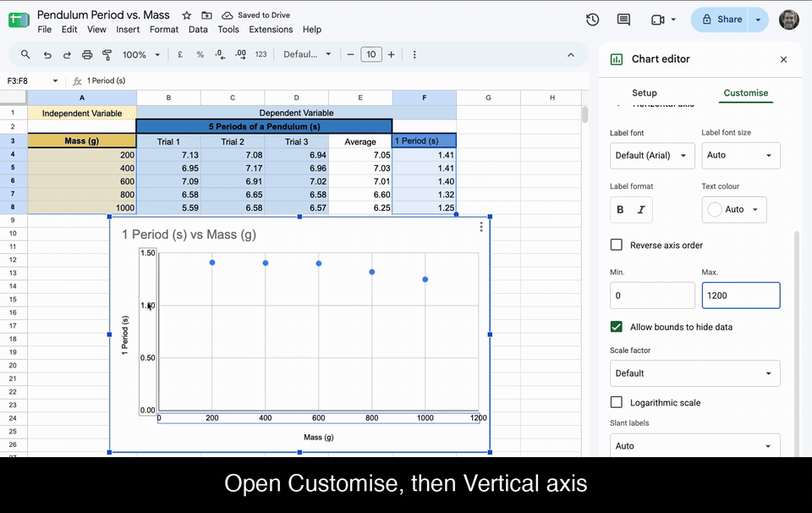This screenshot has width=812, height=513.
Task: Click the Min. axis value field
Action: pos(652,295)
